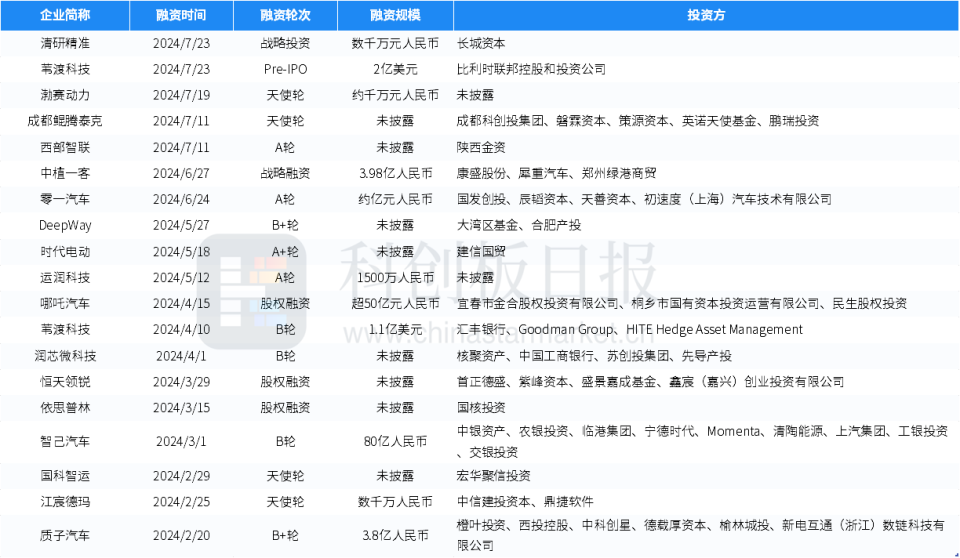Click the date 2024/4/10
960x558 pixels.
click(181, 330)
